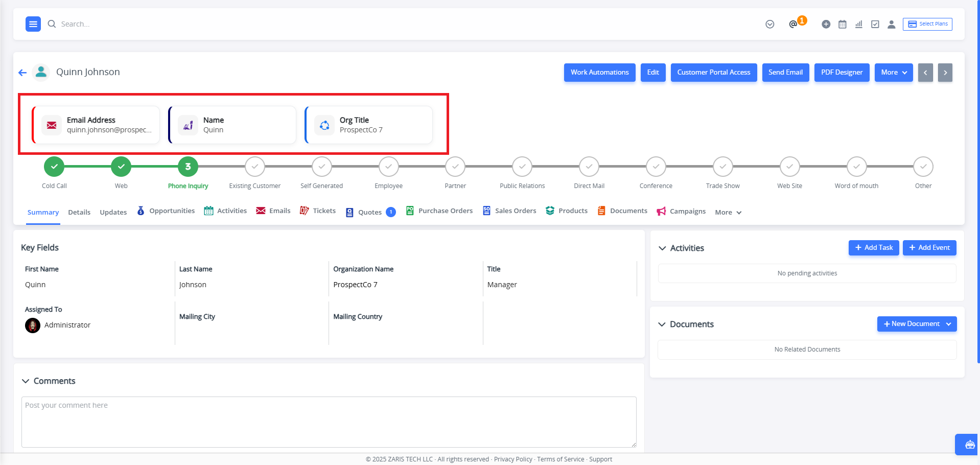This screenshot has height=465, width=980.
Task: Select the Cold Call stage checkmark
Action: pos(54,167)
